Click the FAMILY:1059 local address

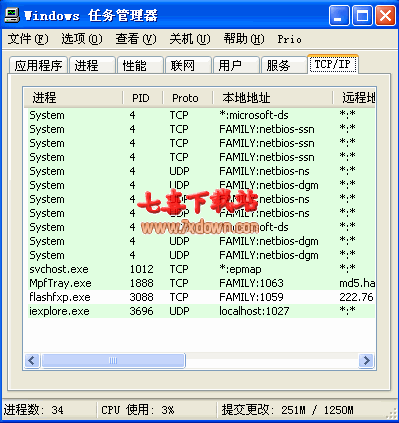coord(251,297)
